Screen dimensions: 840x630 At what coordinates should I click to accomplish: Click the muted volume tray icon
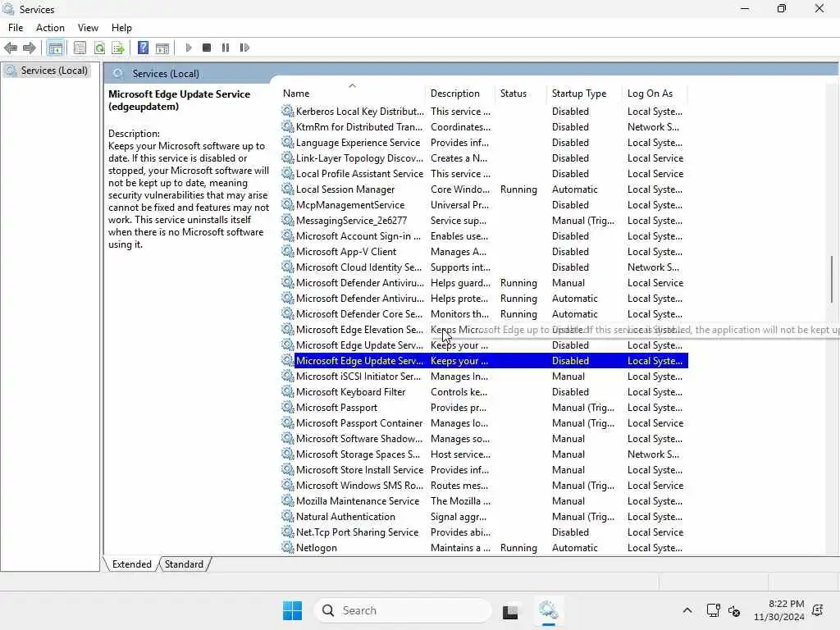[734, 610]
